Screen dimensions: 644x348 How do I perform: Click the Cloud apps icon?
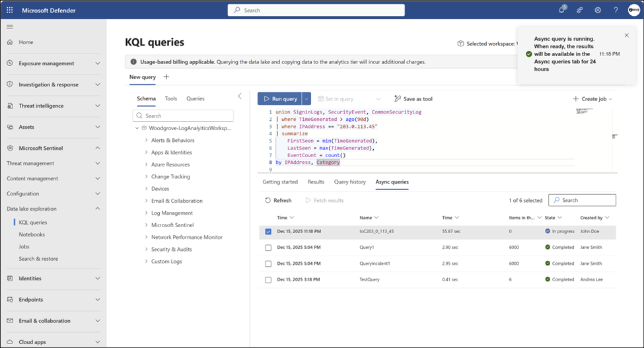coord(10,342)
